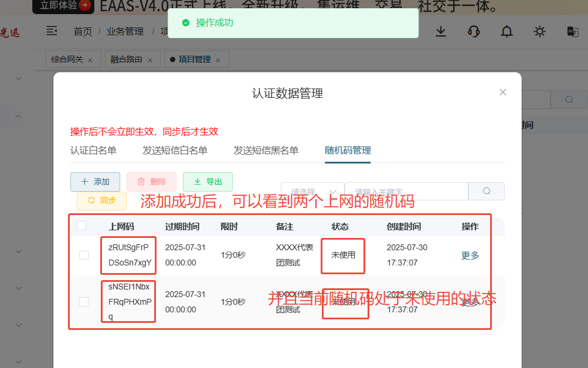Collapse the sidebar with the hamburger icon

point(52,31)
